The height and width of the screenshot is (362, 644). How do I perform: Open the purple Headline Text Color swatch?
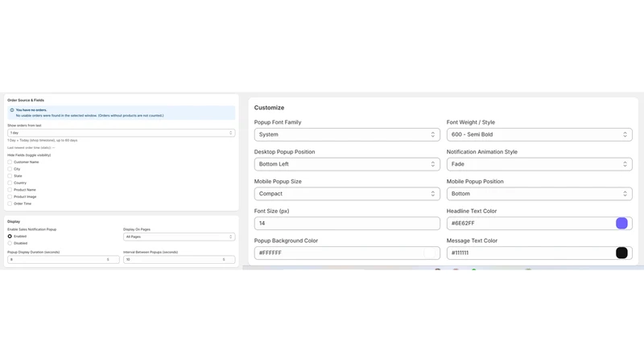tap(621, 224)
